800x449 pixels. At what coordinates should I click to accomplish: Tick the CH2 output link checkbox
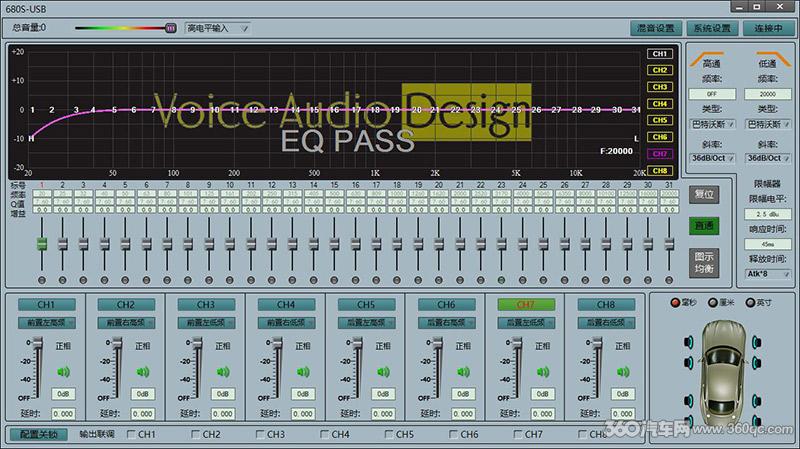click(x=195, y=434)
